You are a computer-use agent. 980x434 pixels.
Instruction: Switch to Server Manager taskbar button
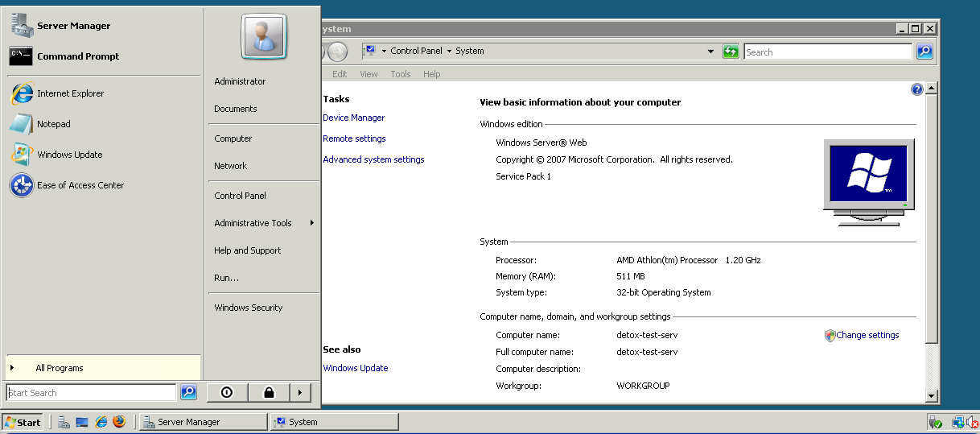tap(203, 422)
